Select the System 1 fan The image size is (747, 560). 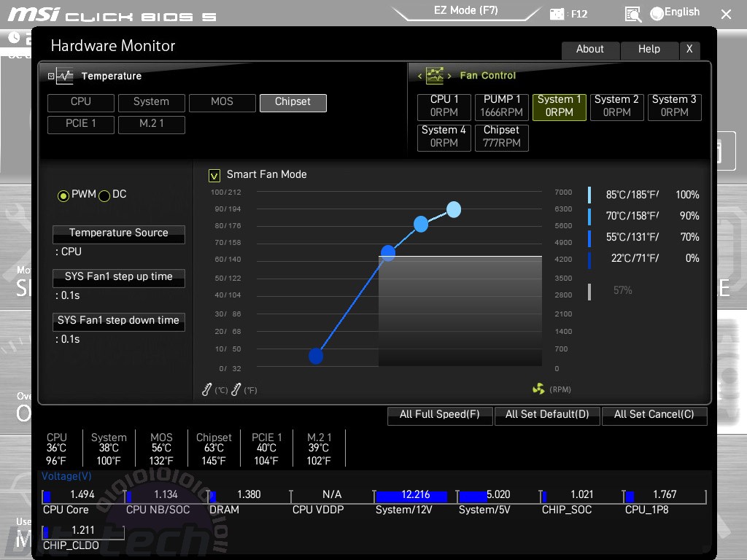(x=560, y=106)
